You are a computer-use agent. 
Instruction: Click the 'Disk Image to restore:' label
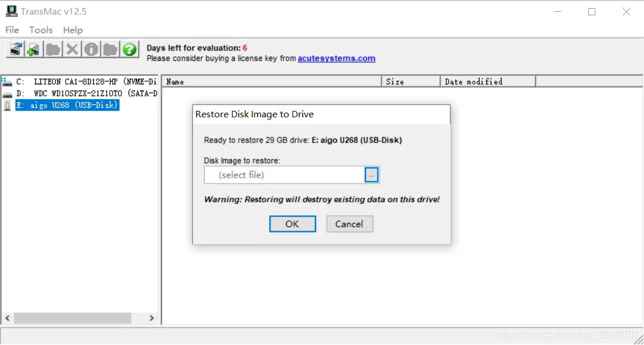[x=242, y=161]
